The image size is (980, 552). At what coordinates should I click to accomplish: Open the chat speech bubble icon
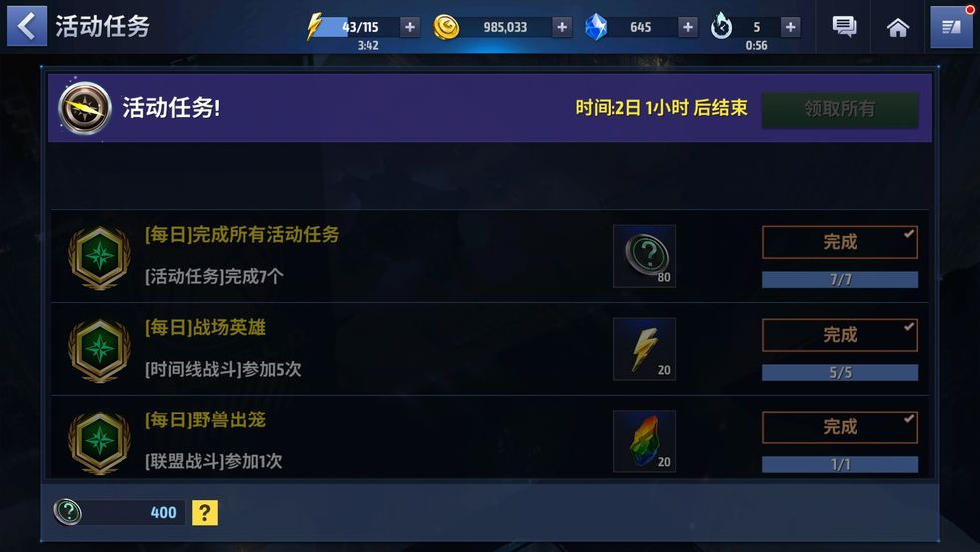point(844,26)
